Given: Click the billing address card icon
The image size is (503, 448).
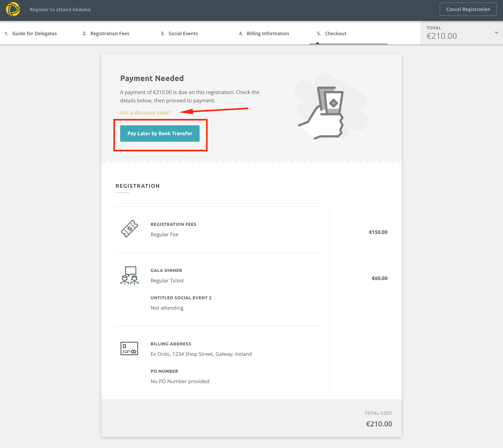Looking at the screenshot, I should [129, 348].
